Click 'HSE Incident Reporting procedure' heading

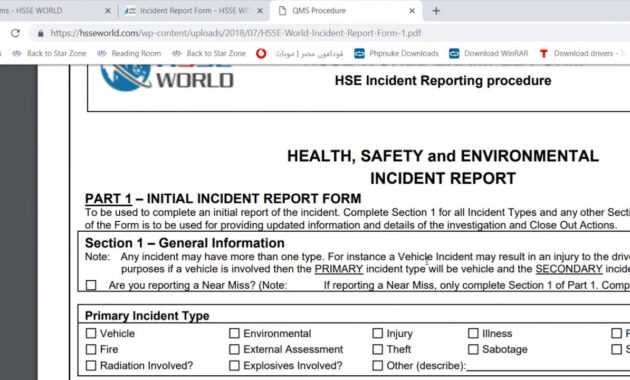[x=443, y=81]
